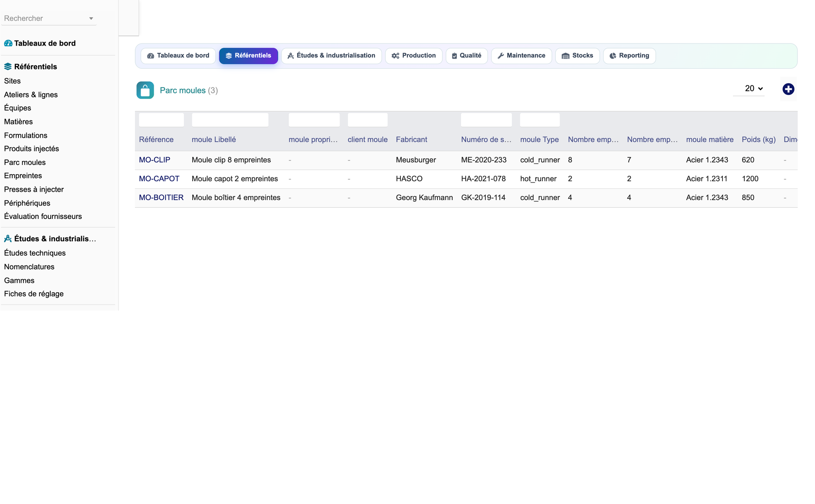Open Formulations in the sidebar
Screen dimensions: 815x504
coord(26,135)
